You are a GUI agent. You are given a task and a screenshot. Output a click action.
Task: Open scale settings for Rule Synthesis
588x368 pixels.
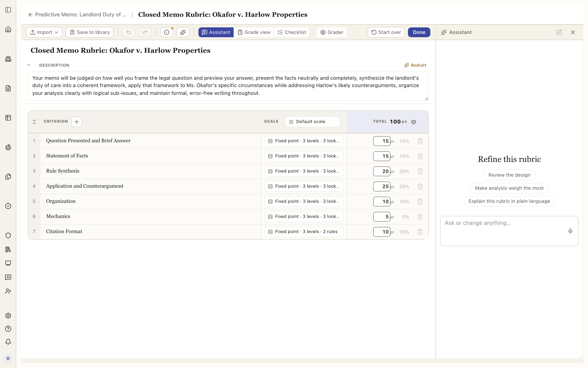pyautogui.click(x=304, y=171)
